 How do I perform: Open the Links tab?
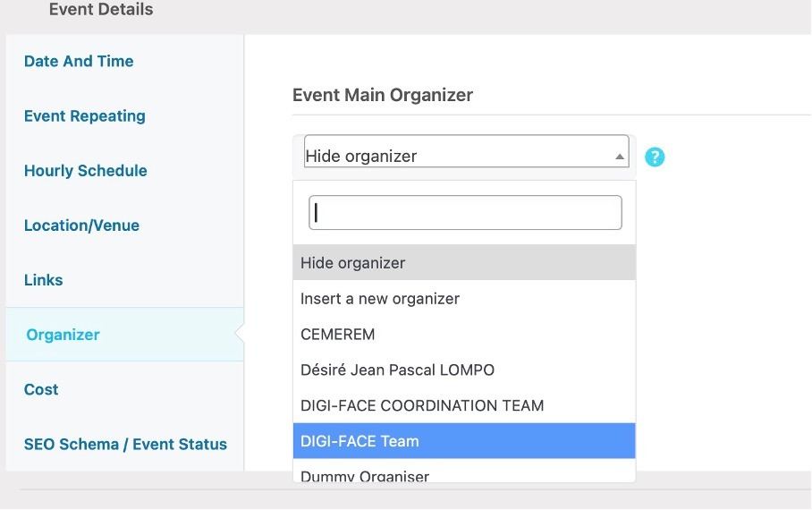click(x=44, y=280)
